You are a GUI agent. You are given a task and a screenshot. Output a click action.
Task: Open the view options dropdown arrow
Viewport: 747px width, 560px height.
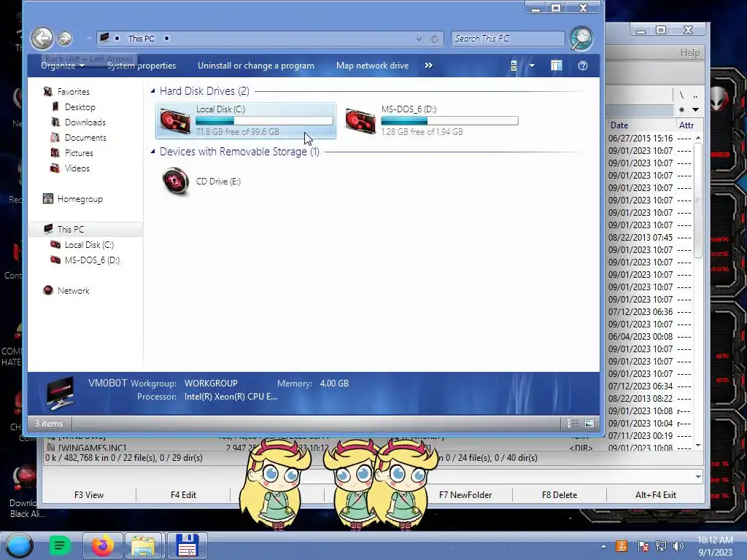click(532, 66)
